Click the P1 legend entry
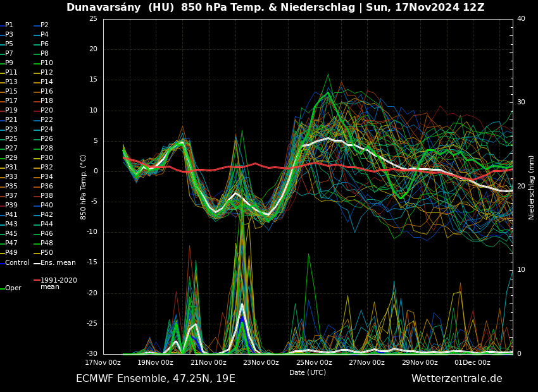This screenshot has height=392, width=538. pyautogui.click(x=9, y=25)
